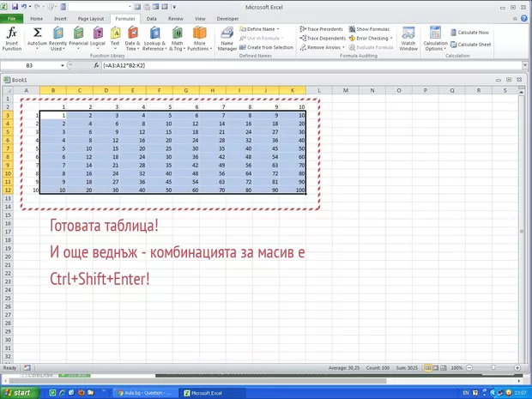Viewport: 532px width, 399px height.
Task: Switch to the Home tab
Action: tap(36, 19)
